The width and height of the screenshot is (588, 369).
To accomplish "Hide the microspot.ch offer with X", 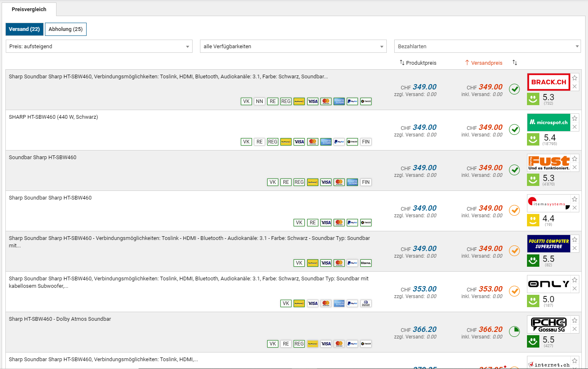I will click(x=574, y=127).
